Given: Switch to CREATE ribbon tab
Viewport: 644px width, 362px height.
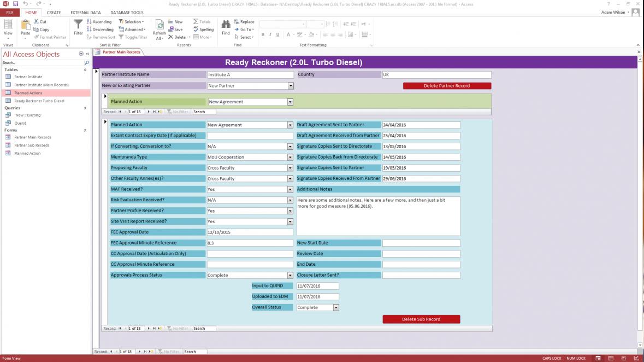Looking at the screenshot, I should (x=54, y=13).
